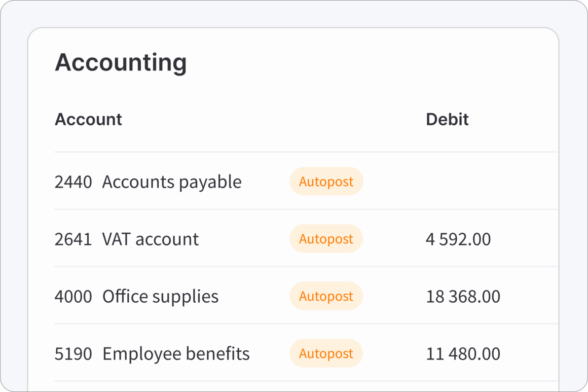Click the Autopost badge for Accounts payable
Screen dimensions: 588x392
tap(326, 181)
